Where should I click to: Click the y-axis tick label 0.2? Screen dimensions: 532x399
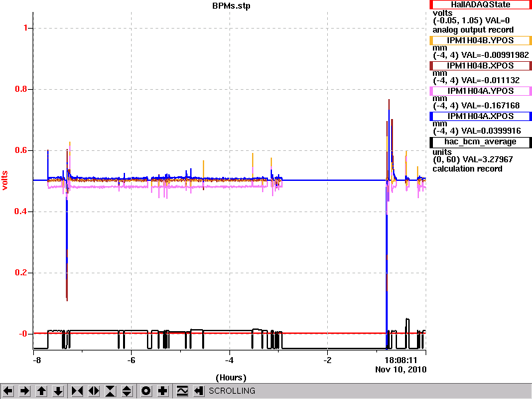(x=21, y=273)
